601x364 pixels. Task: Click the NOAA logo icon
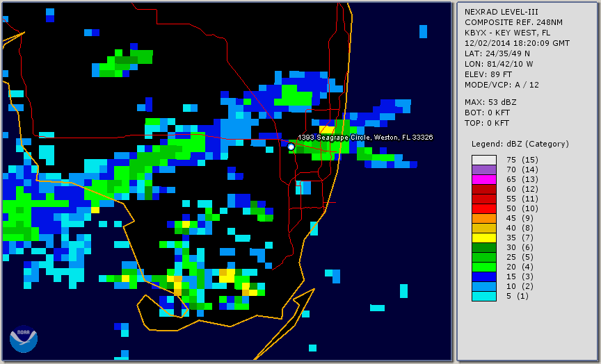[x=24, y=339]
